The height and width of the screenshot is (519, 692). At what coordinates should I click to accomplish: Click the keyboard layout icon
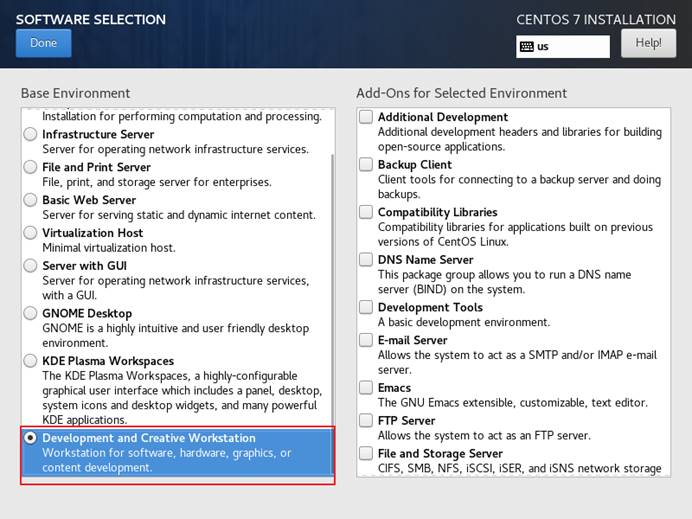[527, 47]
